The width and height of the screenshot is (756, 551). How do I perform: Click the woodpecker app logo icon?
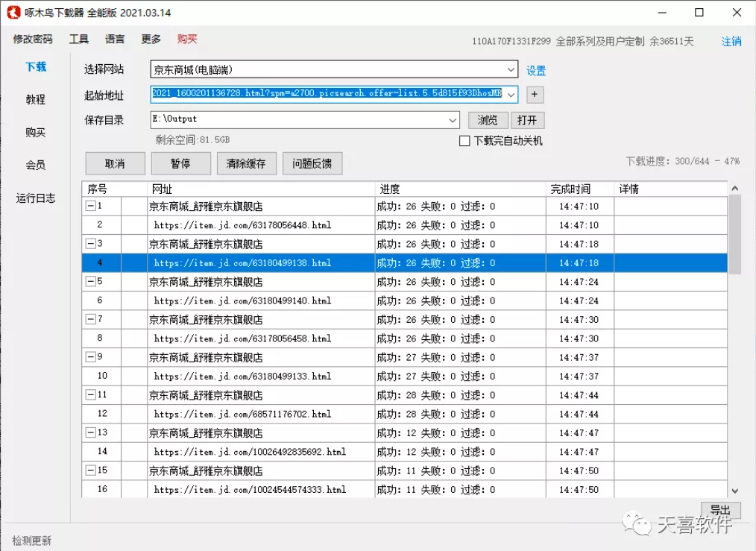pos(13,12)
